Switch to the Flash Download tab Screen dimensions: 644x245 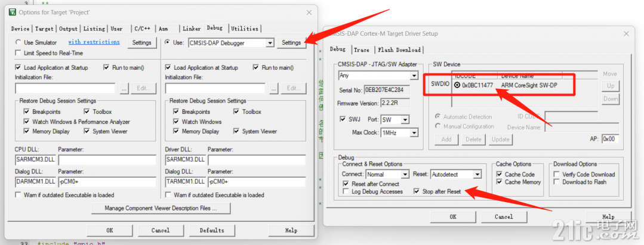pos(399,49)
